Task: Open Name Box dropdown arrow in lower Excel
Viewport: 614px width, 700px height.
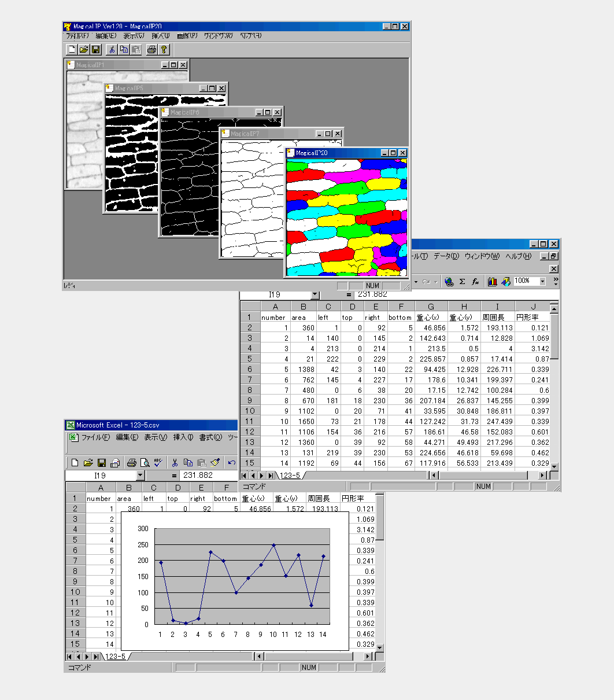Action: pyautogui.click(x=140, y=476)
